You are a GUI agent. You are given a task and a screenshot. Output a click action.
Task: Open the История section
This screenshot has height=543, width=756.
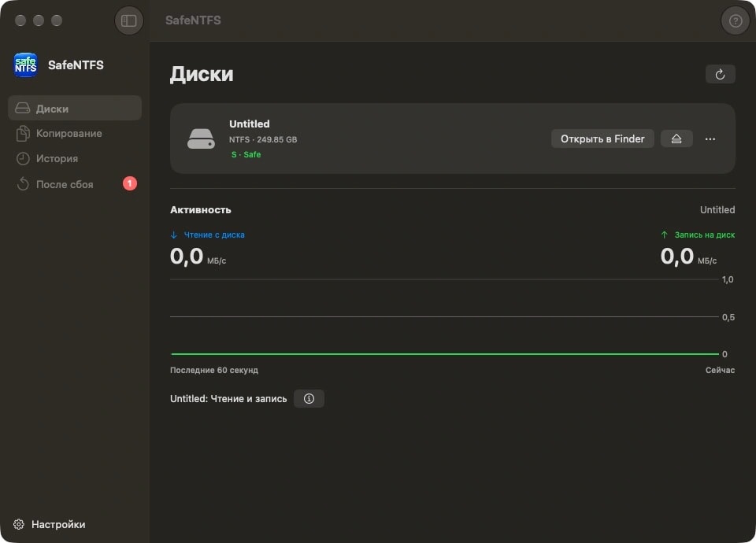pos(75,158)
